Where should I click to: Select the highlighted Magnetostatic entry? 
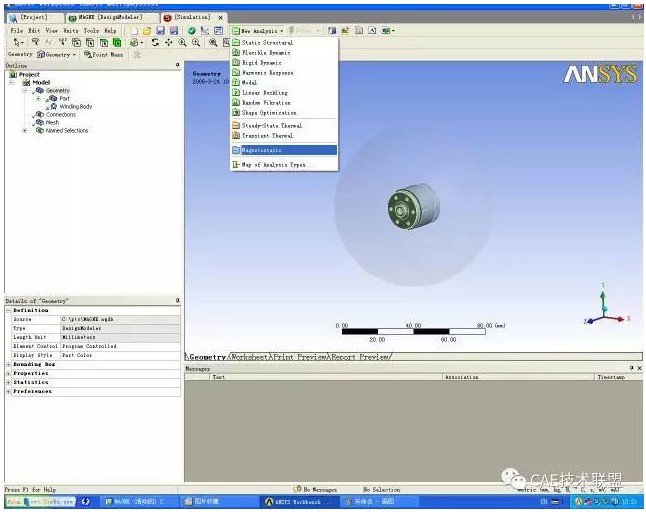pyautogui.click(x=284, y=150)
